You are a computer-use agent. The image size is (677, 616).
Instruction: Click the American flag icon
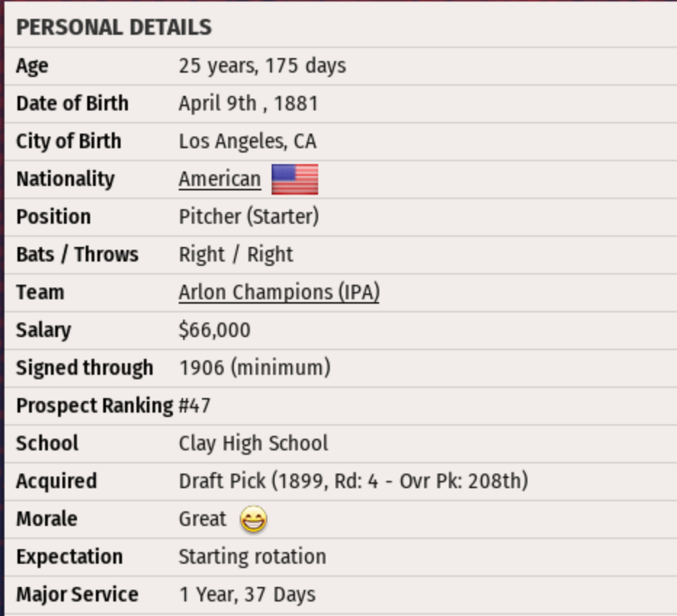[294, 179]
